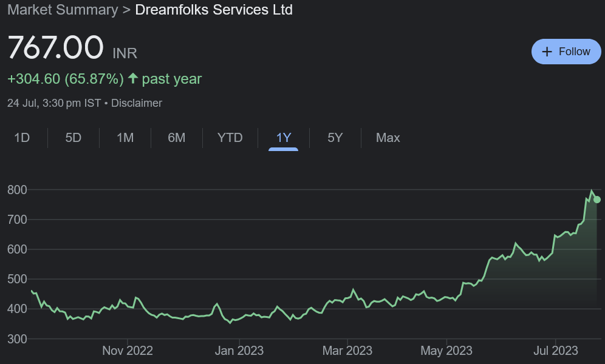Switch to the 1D time range
Screen dimensions: 605x364
pyautogui.click(x=22, y=138)
